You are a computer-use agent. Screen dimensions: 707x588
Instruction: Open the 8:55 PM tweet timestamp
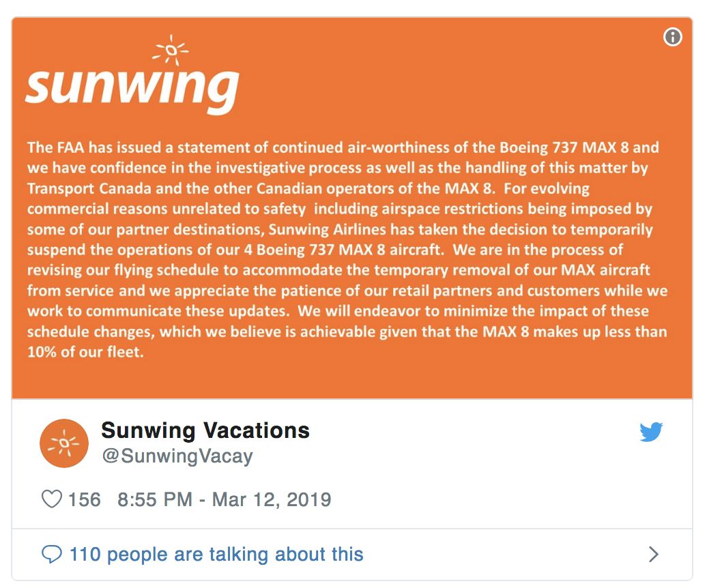pos(155,500)
